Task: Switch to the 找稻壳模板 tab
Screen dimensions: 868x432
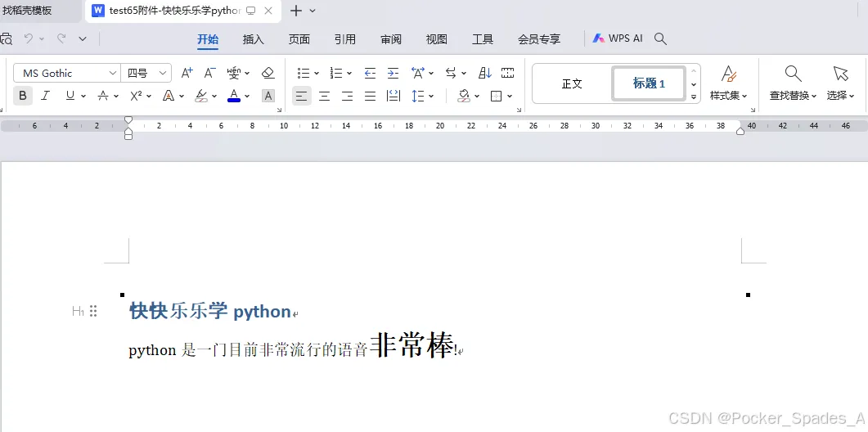Action: point(28,11)
